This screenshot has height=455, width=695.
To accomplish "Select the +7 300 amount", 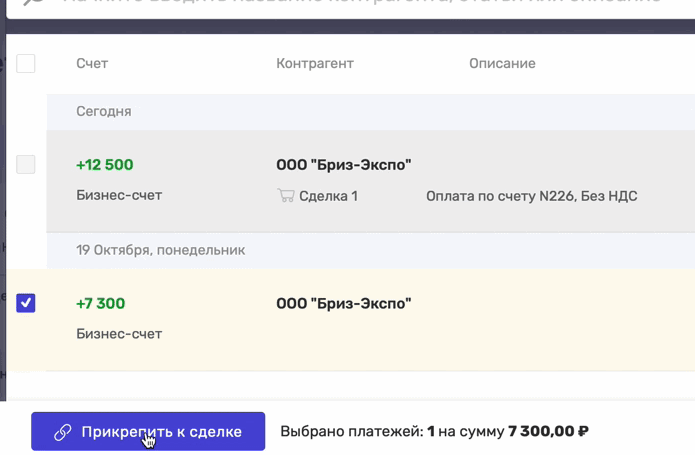I will pyautogui.click(x=101, y=303).
